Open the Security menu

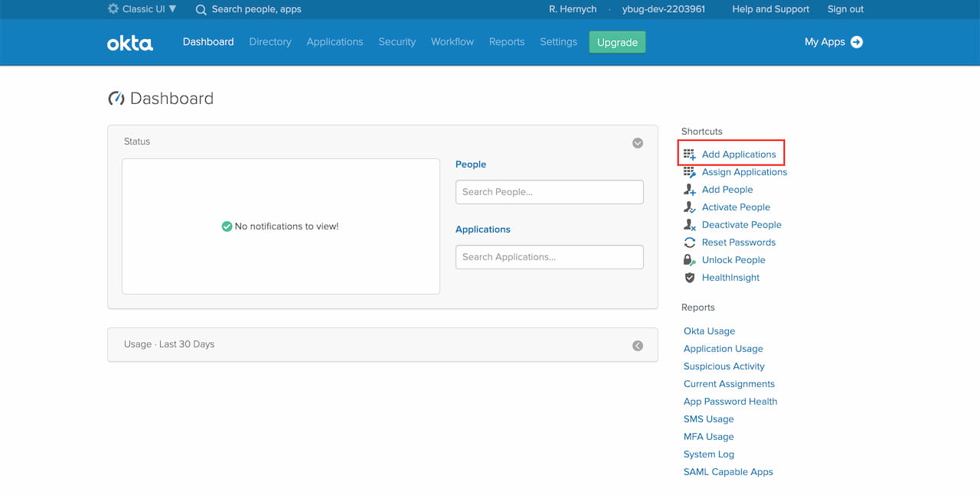click(x=397, y=42)
